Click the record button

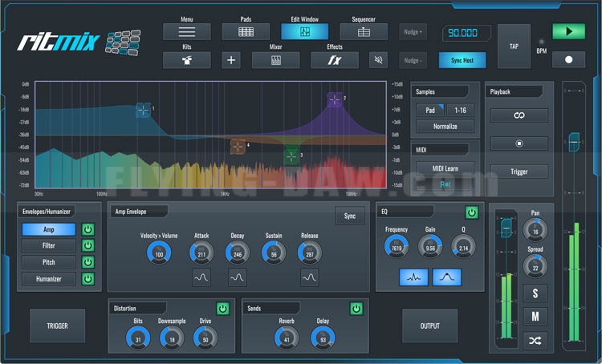point(568,59)
